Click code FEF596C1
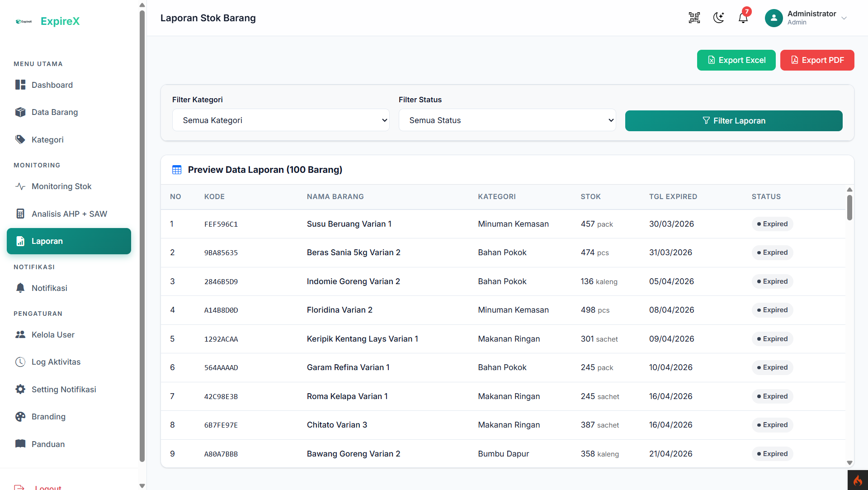Screen dimensions: 868x490 coord(221,224)
